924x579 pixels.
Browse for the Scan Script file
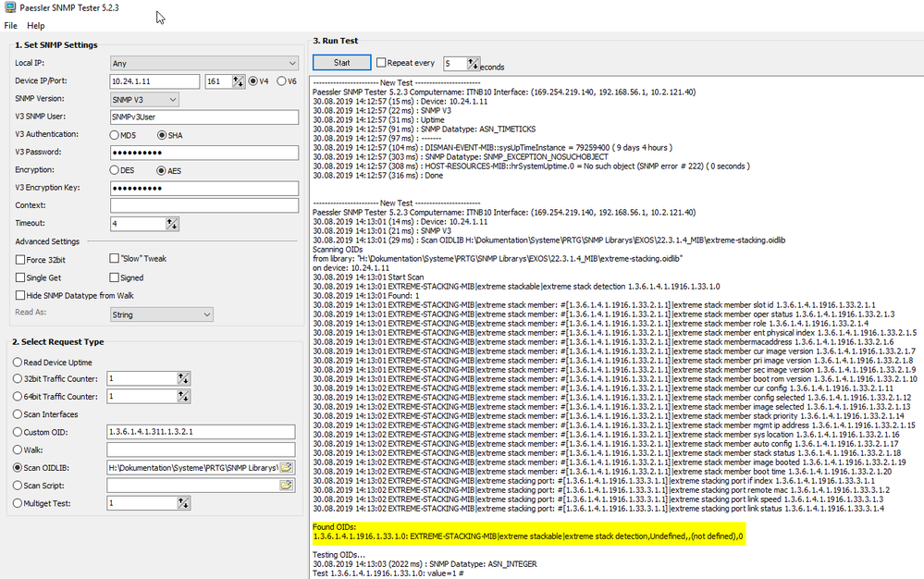click(287, 486)
